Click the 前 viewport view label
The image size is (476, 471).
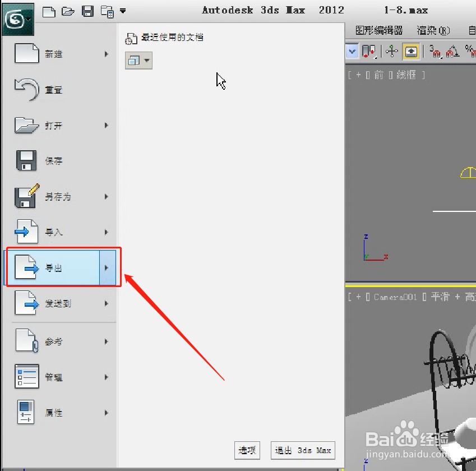pos(378,75)
